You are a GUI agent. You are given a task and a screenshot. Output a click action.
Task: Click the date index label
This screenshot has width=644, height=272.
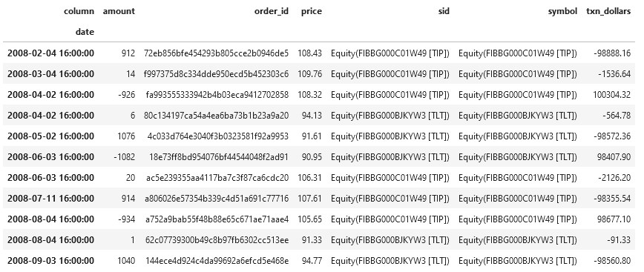85,32
